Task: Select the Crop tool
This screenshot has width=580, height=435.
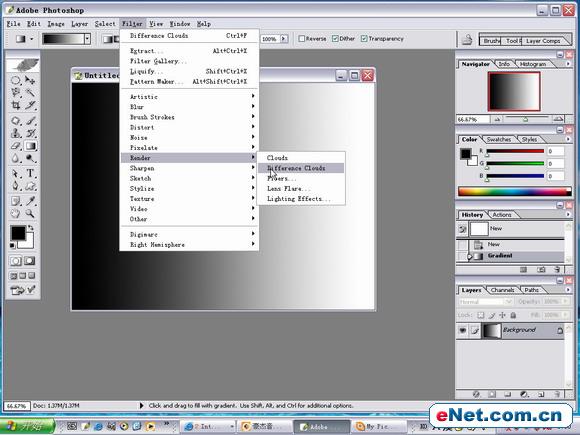Action: point(16,105)
